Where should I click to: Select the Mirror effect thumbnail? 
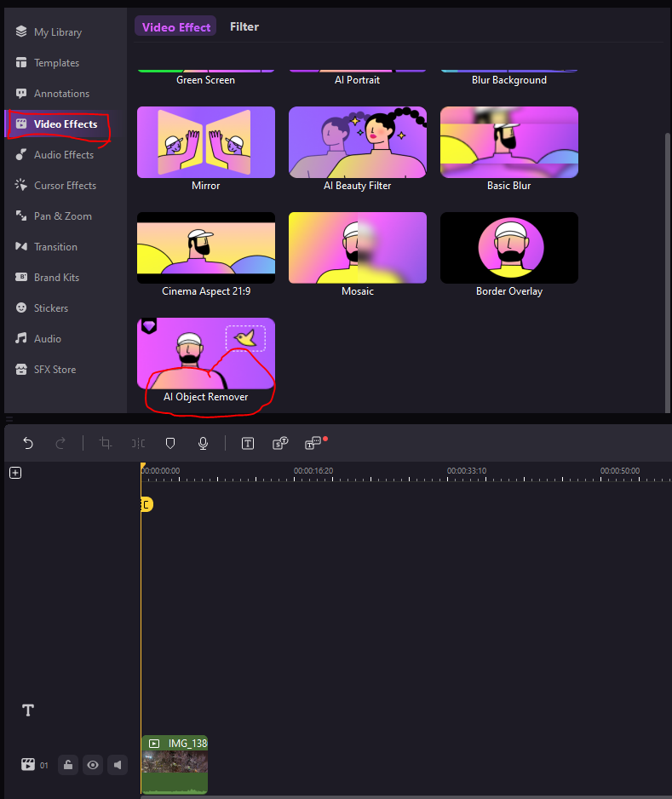(x=206, y=142)
